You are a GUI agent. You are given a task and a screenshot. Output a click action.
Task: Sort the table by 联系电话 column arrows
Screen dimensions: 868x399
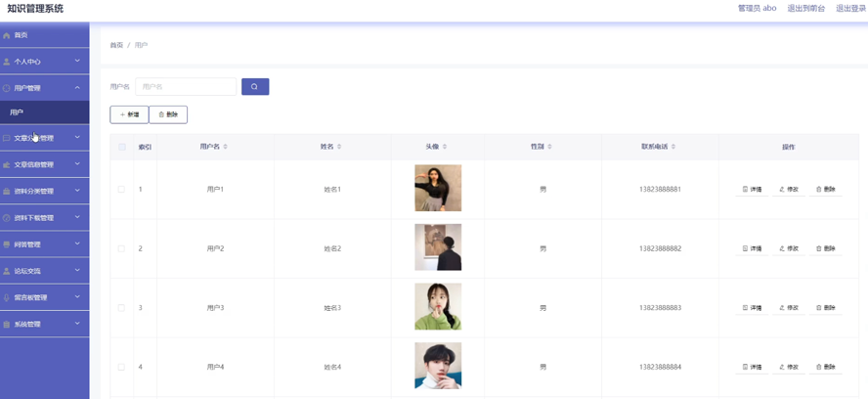[x=673, y=147]
